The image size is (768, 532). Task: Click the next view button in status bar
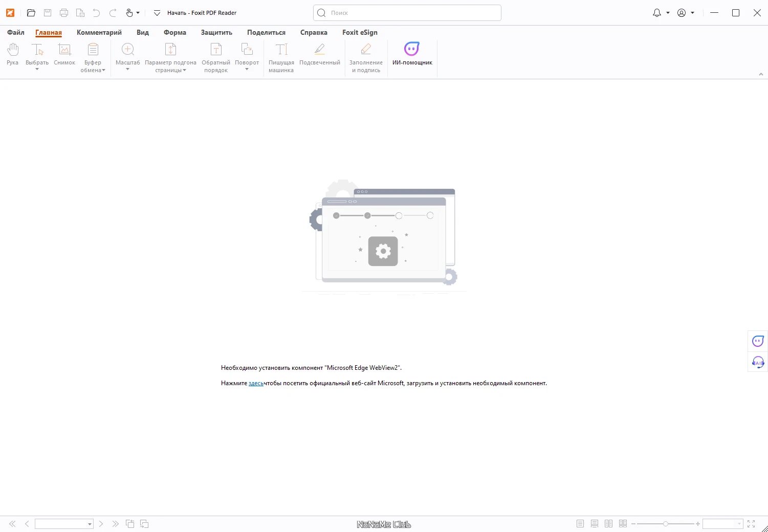click(144, 524)
